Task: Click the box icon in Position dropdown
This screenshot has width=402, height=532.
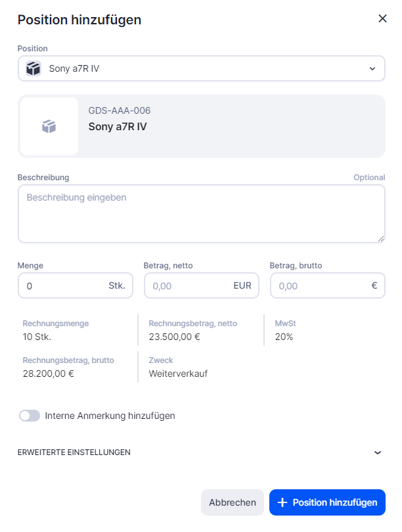Action: [33, 68]
